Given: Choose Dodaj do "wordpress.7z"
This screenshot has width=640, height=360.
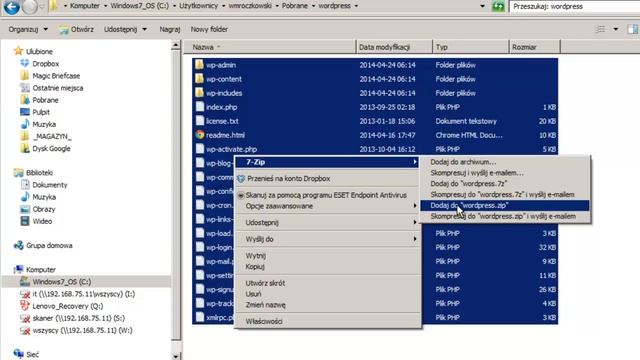Looking at the screenshot, I should [x=505, y=184].
